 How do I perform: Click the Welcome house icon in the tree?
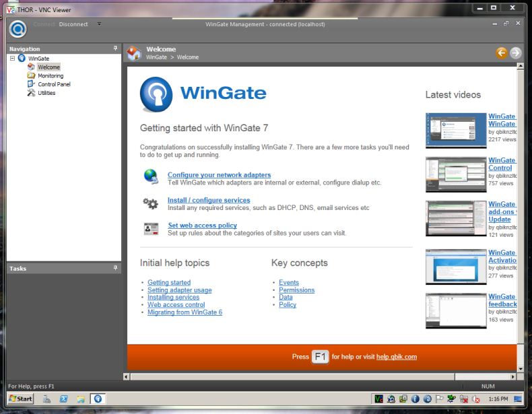point(31,67)
